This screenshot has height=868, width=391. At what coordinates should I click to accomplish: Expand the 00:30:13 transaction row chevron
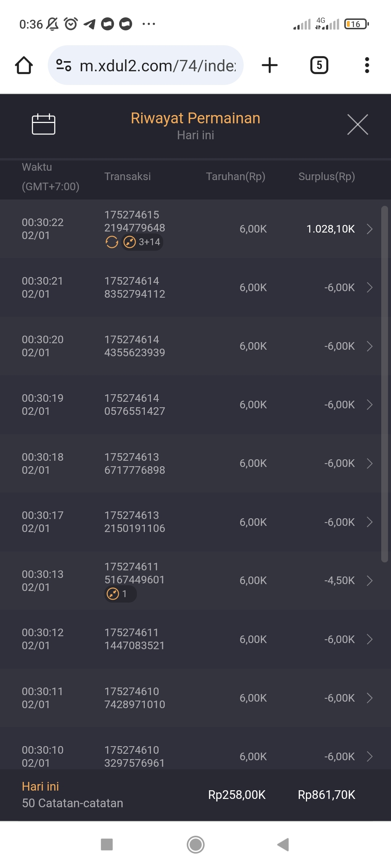pyautogui.click(x=370, y=580)
